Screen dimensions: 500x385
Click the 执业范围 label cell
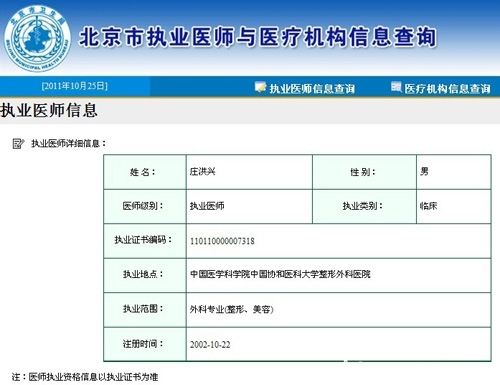coord(145,310)
